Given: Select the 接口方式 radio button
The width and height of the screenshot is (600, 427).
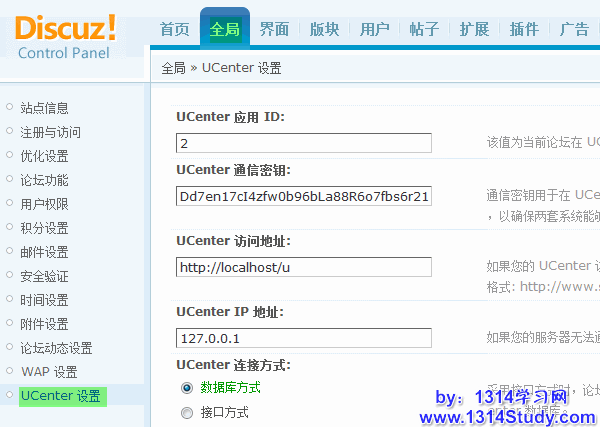Looking at the screenshot, I should point(186,412).
